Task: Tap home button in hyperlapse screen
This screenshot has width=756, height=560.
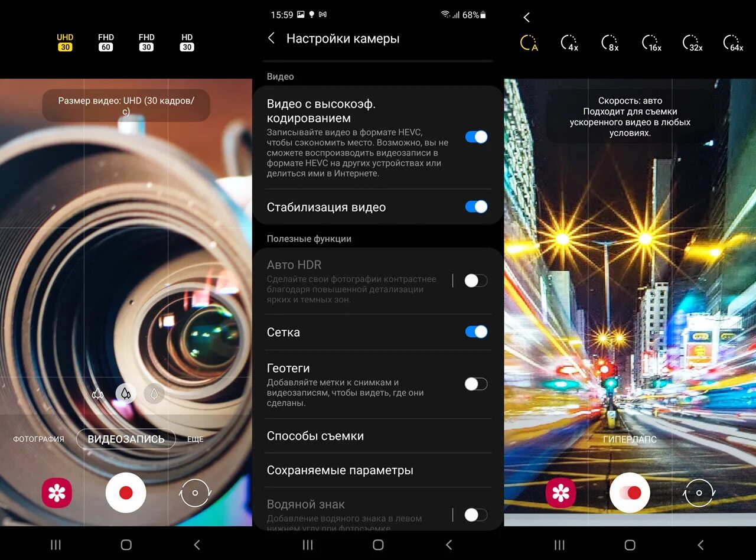Action: pyautogui.click(x=630, y=545)
